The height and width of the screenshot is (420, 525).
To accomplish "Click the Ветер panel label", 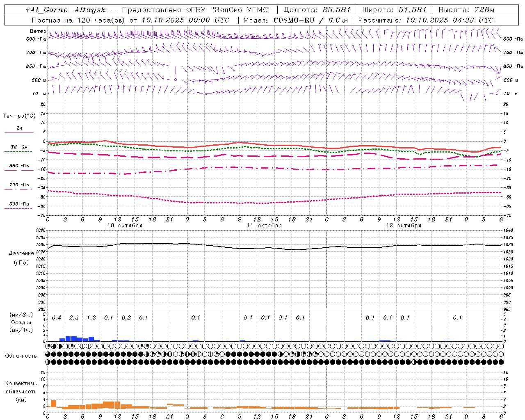I will pos(38,31).
